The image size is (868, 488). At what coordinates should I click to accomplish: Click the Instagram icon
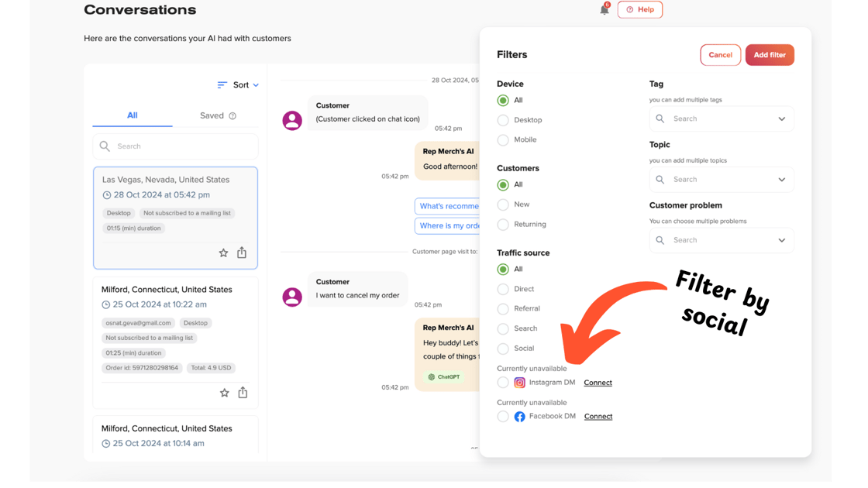pos(519,383)
